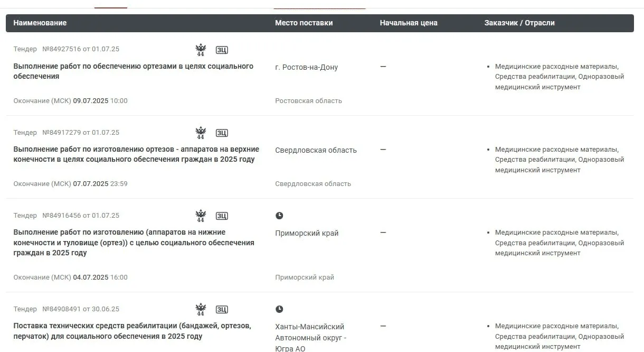Image resolution: width=644 pixels, height=352 pixels.
Task: Click the ЗЦ badge icon for tender №84916456
Action: (222, 216)
